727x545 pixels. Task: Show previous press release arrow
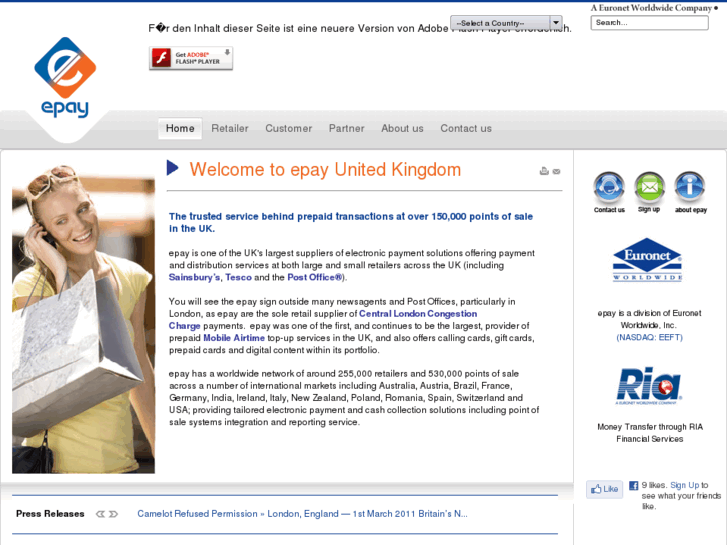tap(100, 514)
